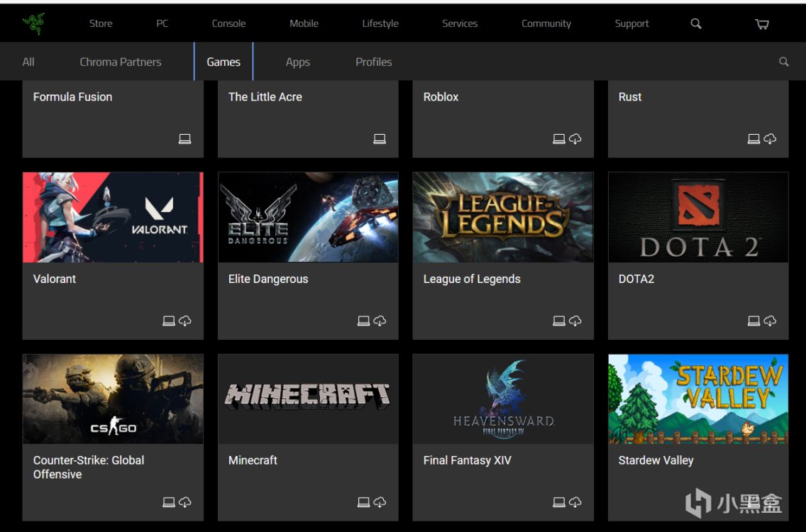
Task: Open the Valorant game thumbnail
Action: 113,218
